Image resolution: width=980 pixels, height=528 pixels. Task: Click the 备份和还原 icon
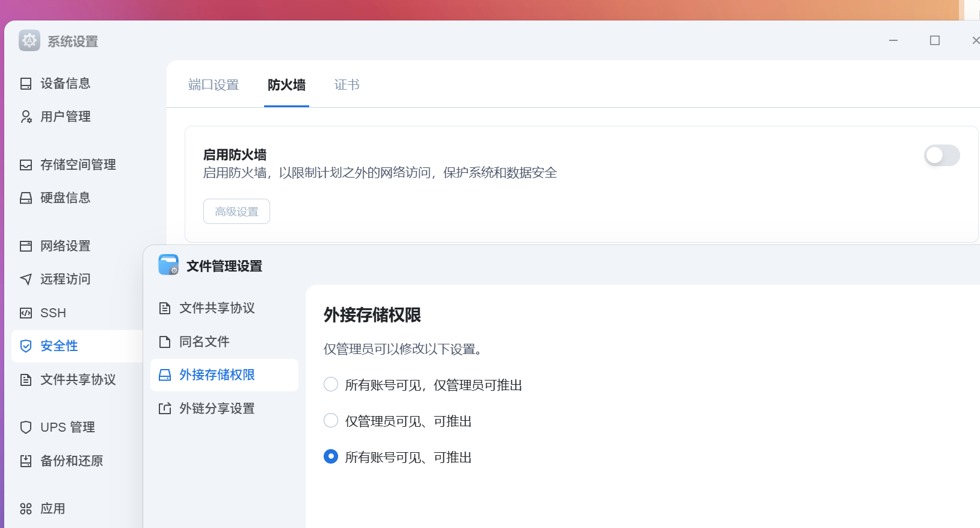tap(26, 461)
